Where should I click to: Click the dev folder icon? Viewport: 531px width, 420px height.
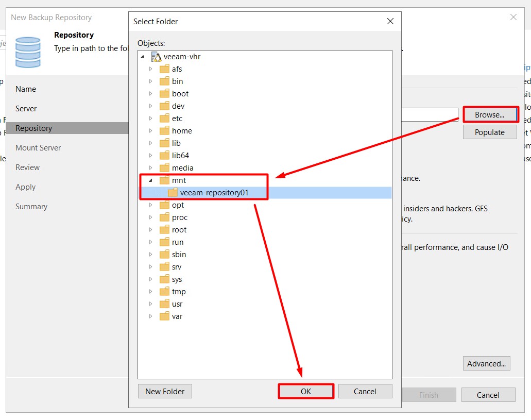click(165, 106)
